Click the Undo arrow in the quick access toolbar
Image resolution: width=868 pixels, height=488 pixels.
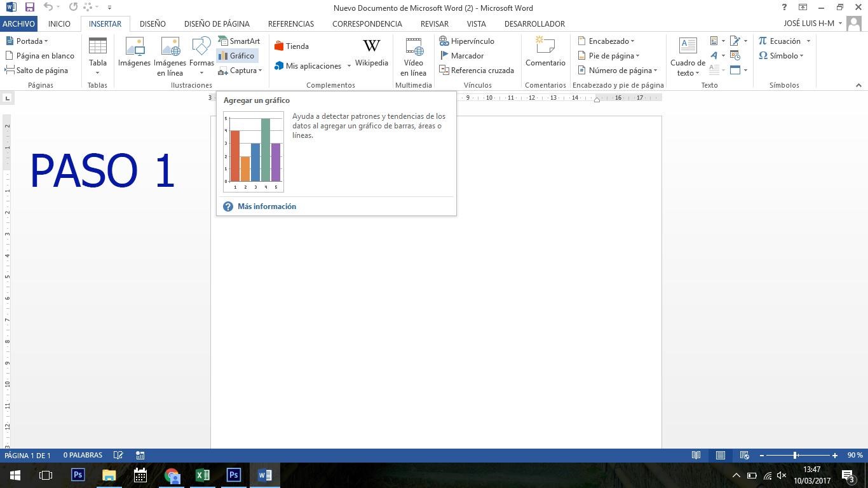click(x=48, y=8)
